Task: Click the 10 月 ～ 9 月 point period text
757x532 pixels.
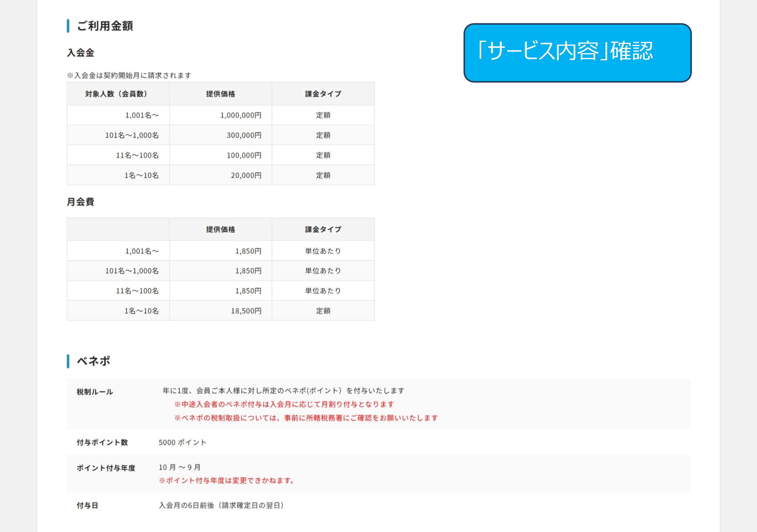Action: (x=180, y=467)
